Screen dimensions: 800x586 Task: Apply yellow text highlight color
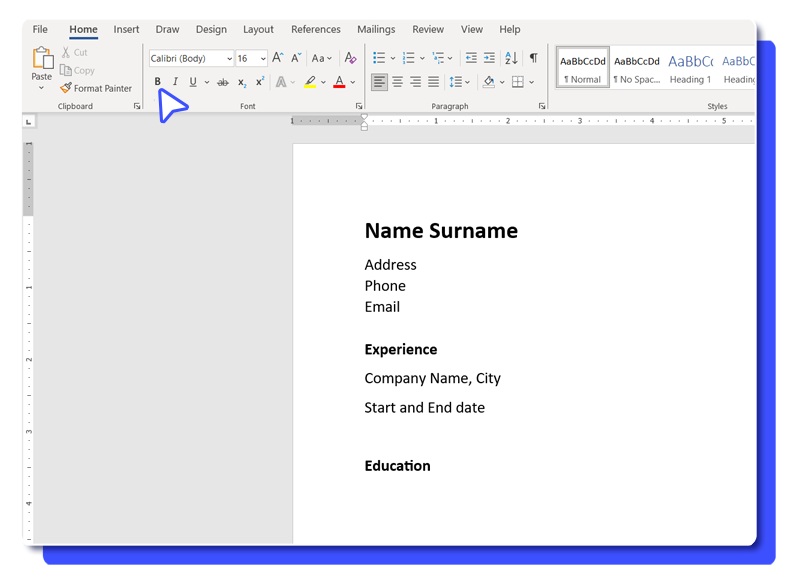[310, 82]
